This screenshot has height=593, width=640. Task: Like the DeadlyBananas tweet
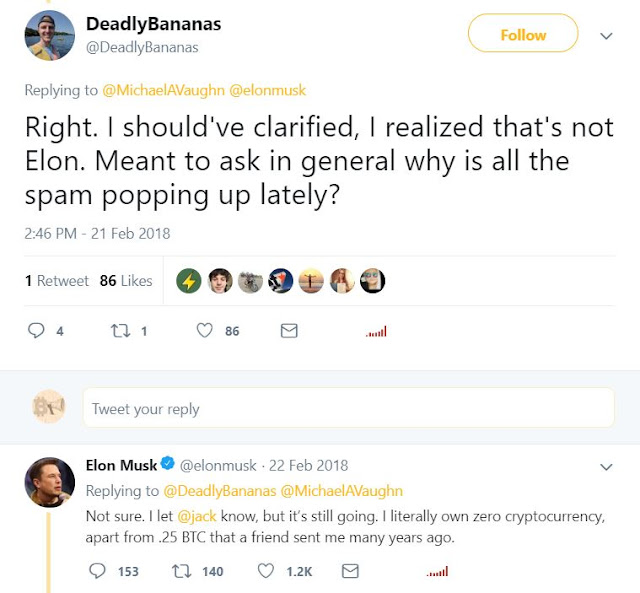tap(205, 331)
